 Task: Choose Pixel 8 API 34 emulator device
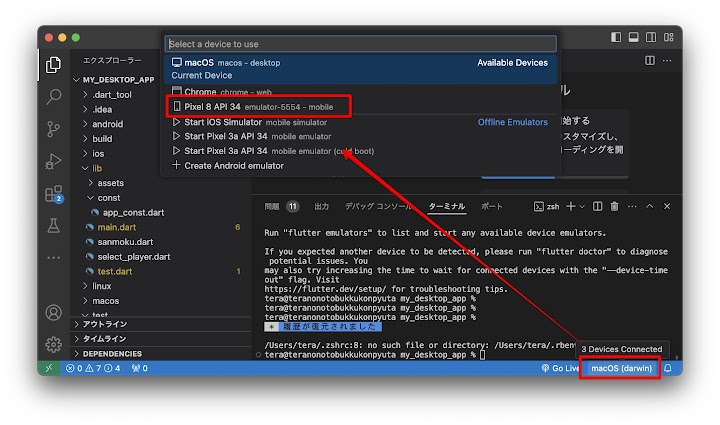pos(361,106)
